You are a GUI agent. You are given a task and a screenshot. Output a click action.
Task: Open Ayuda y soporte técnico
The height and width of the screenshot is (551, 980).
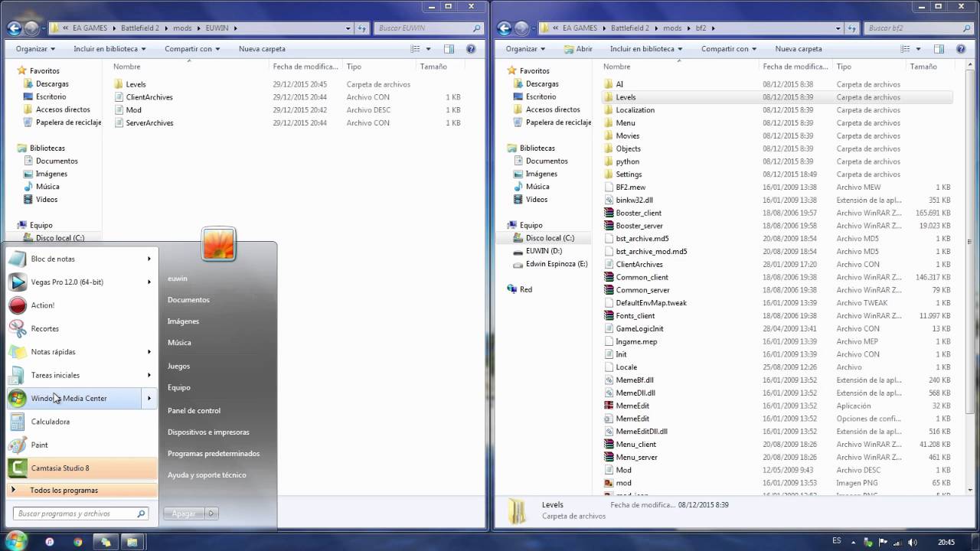coord(207,474)
